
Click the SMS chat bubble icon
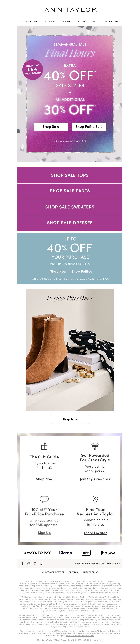[44, 499]
